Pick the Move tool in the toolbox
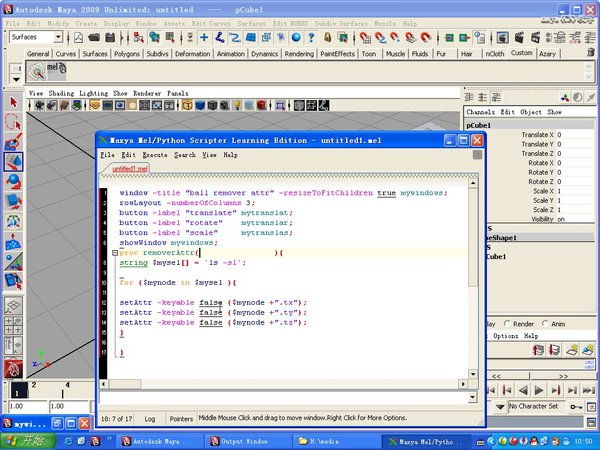 pos(13,161)
